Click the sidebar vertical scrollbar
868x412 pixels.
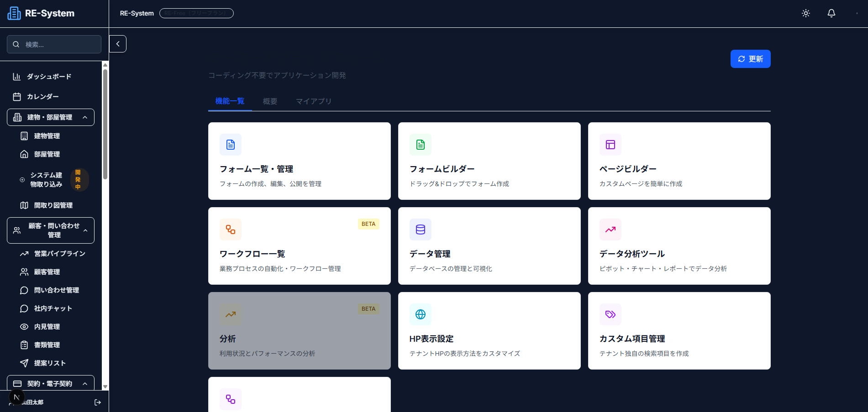(x=105, y=123)
